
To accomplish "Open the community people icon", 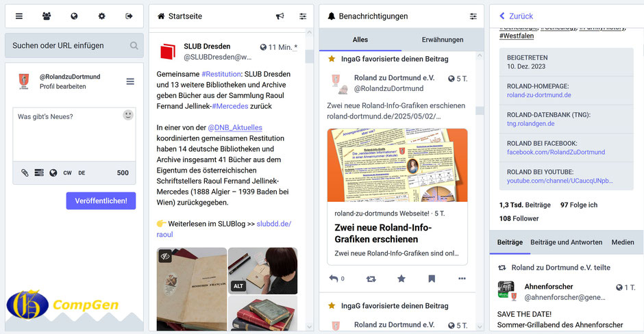I will click(x=47, y=16).
